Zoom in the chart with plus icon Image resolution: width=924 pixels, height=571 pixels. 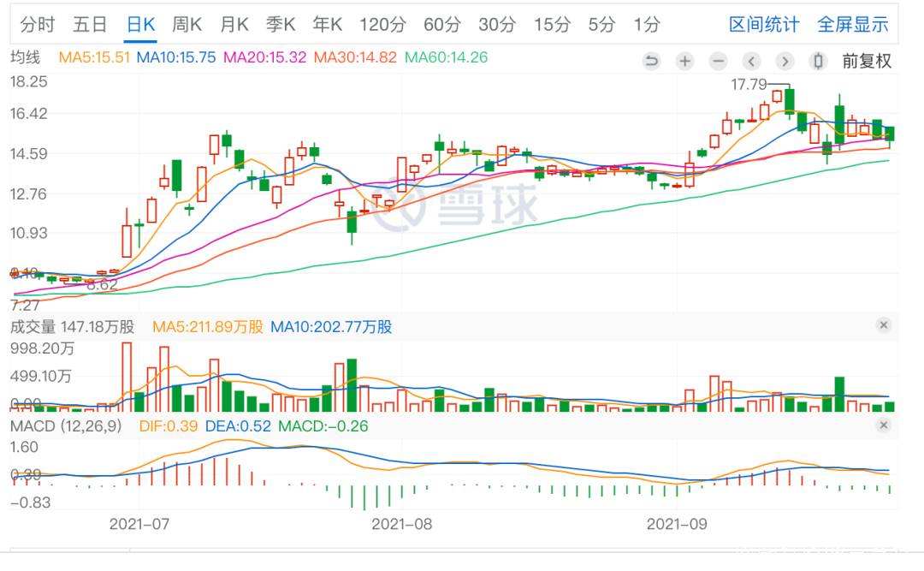pyautogui.click(x=684, y=61)
